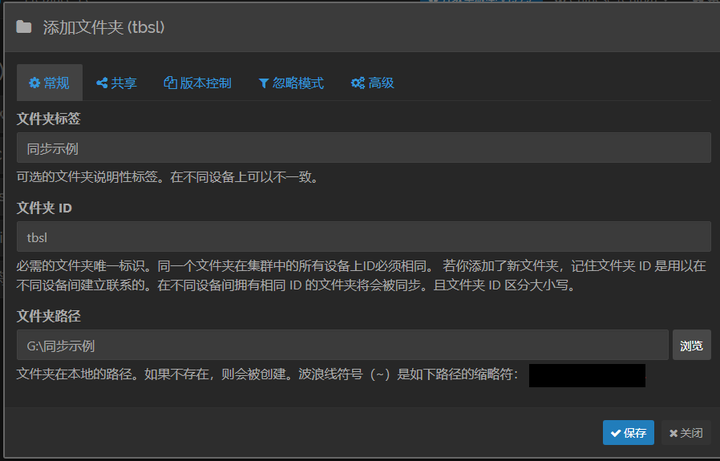The image size is (720, 461).
Task: Click the dialog title 添加文件夹 (tbsl)
Action: (x=104, y=28)
